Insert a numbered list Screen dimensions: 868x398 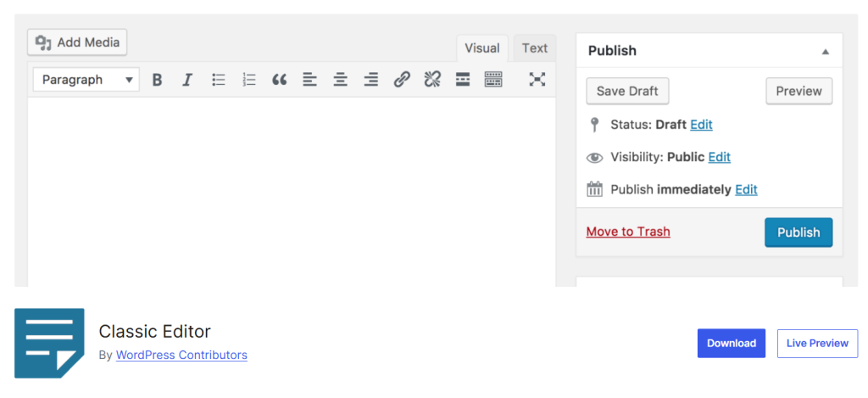click(x=249, y=80)
